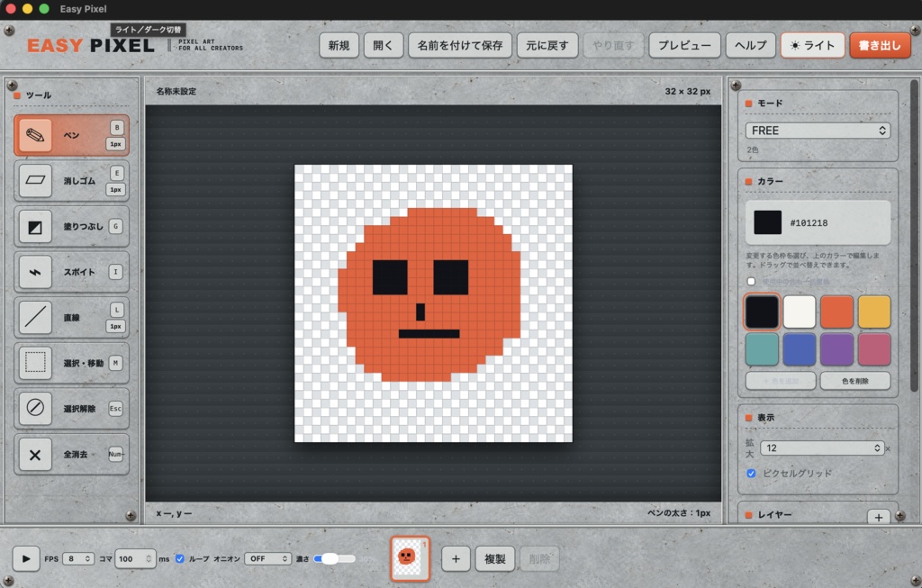Add a new layer with plus icon
Image resolution: width=922 pixels, height=588 pixels.
[879, 518]
